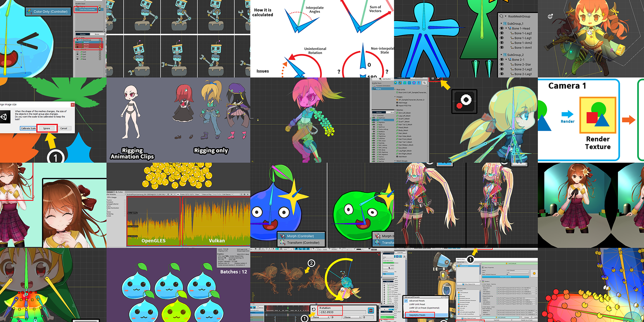Click the rotation reset arrow icon
Image resolution: width=644 pixels, height=322 pixels.
pyautogui.click(x=314, y=309)
